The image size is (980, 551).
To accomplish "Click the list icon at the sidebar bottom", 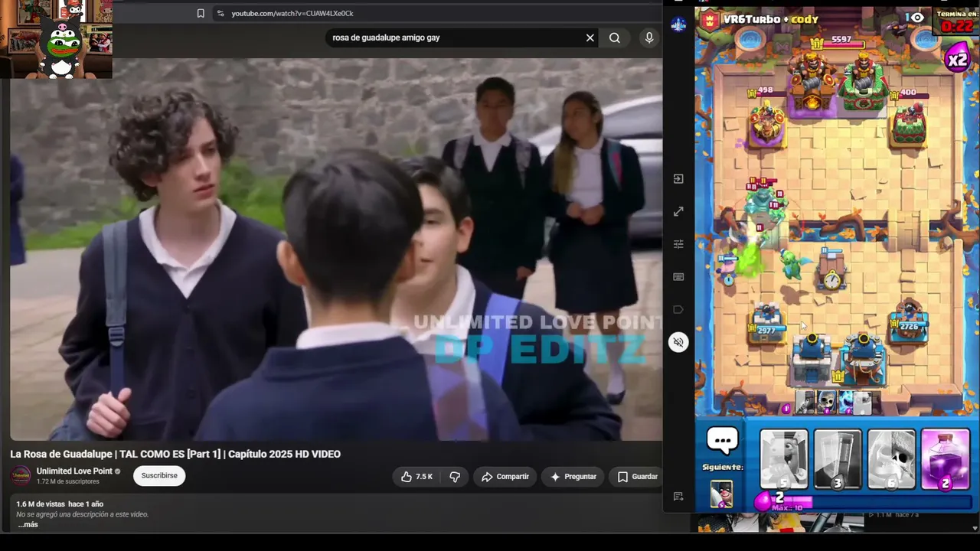I will [678, 497].
